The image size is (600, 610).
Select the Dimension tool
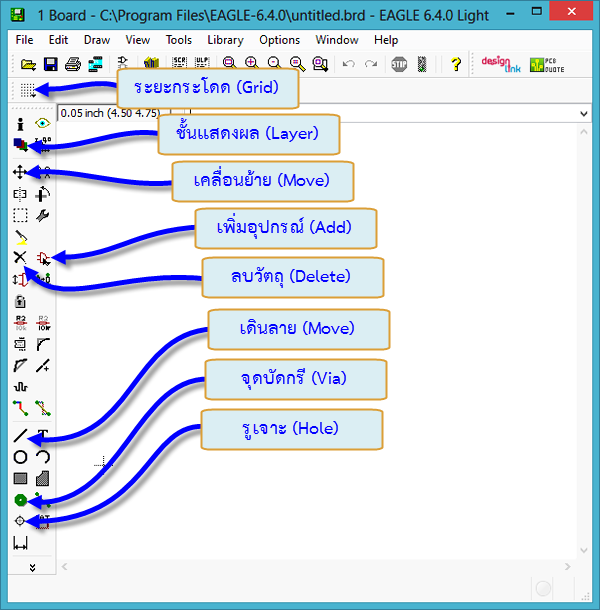(20, 543)
